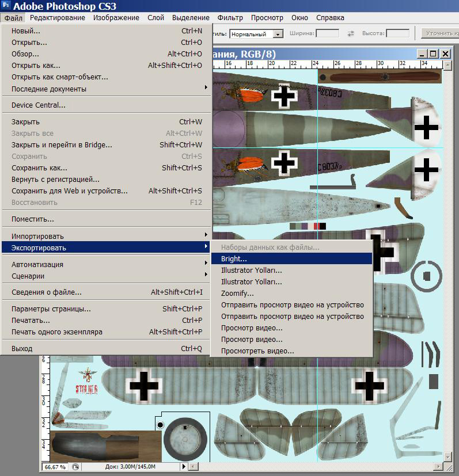The width and height of the screenshot is (459, 476).
Task: Choose Поместить... from the menu
Action: click(x=107, y=219)
